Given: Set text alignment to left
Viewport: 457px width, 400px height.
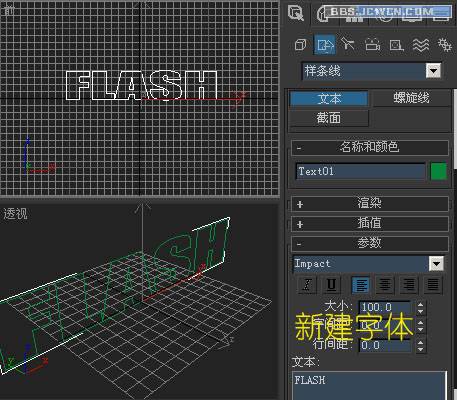Looking at the screenshot, I should pyautogui.click(x=361, y=284).
